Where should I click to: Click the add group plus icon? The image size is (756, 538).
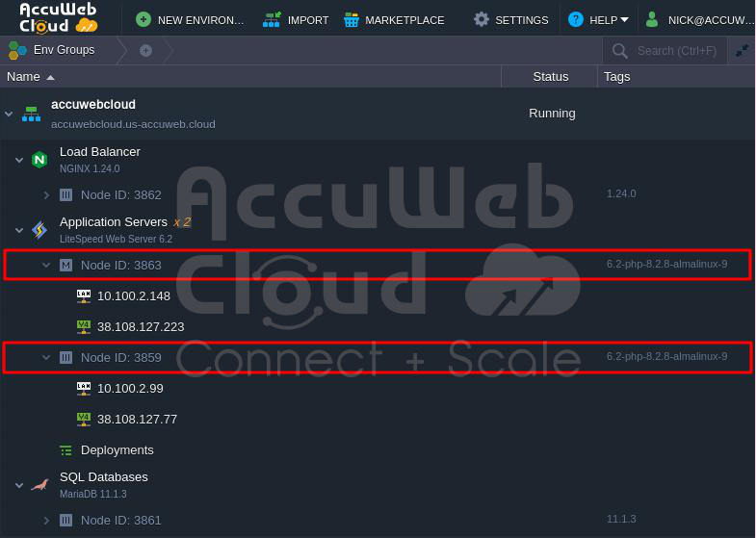[145, 50]
